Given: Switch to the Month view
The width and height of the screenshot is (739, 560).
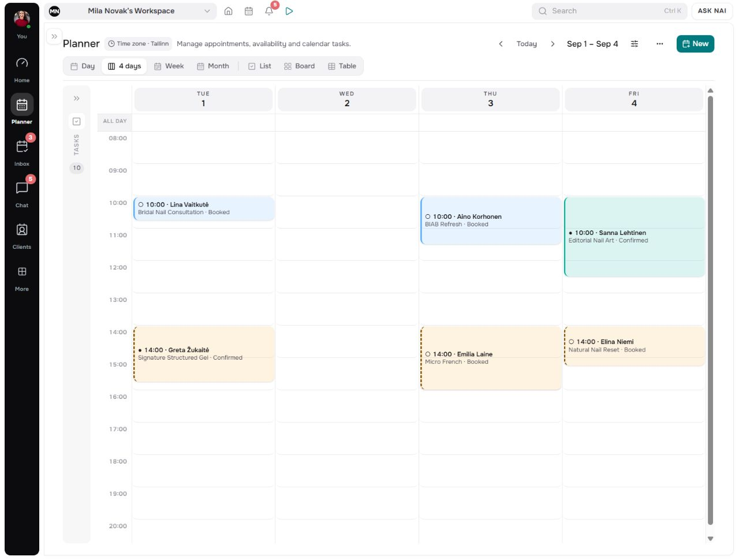Looking at the screenshot, I should (x=213, y=66).
